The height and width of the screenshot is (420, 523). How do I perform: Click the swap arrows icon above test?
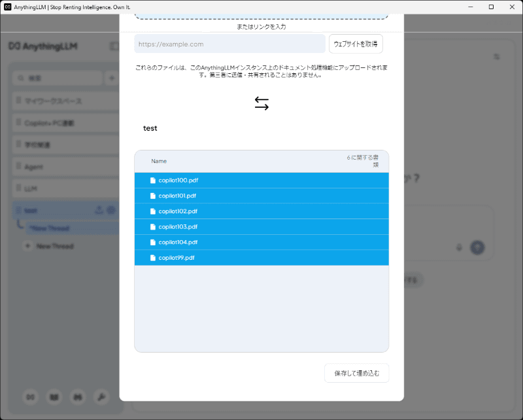261,103
